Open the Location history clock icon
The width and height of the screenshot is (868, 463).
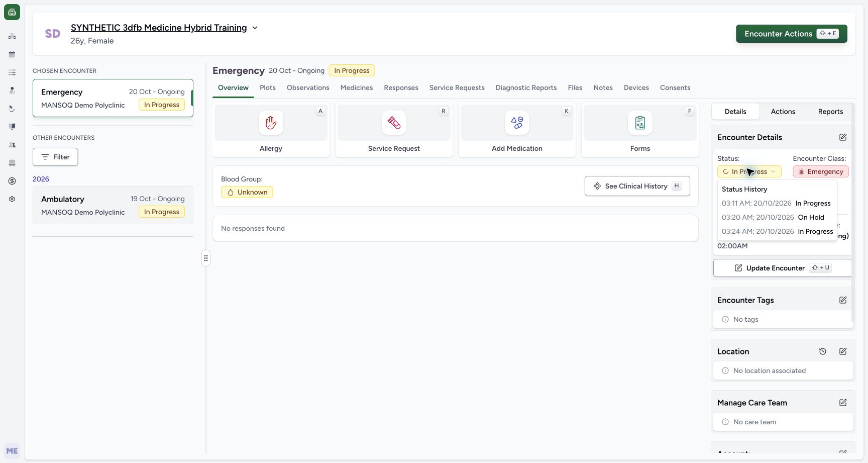[x=823, y=351]
